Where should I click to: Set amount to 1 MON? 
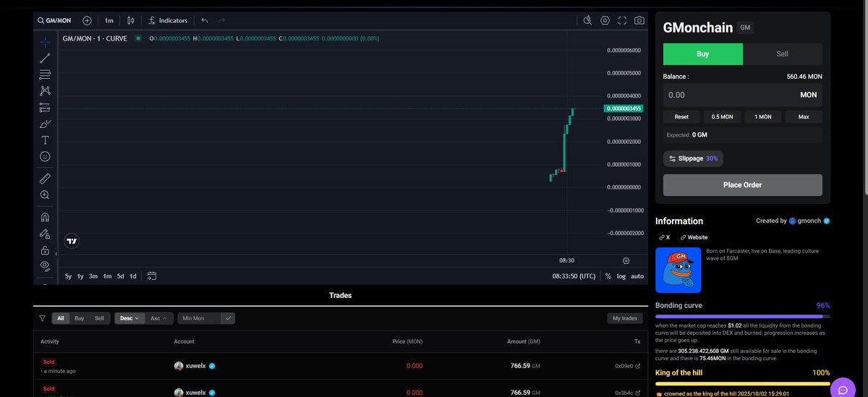(x=763, y=116)
